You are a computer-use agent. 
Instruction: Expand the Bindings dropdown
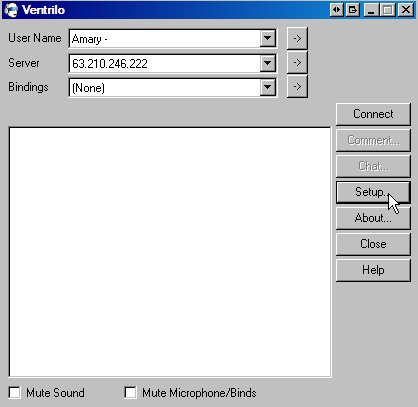268,87
